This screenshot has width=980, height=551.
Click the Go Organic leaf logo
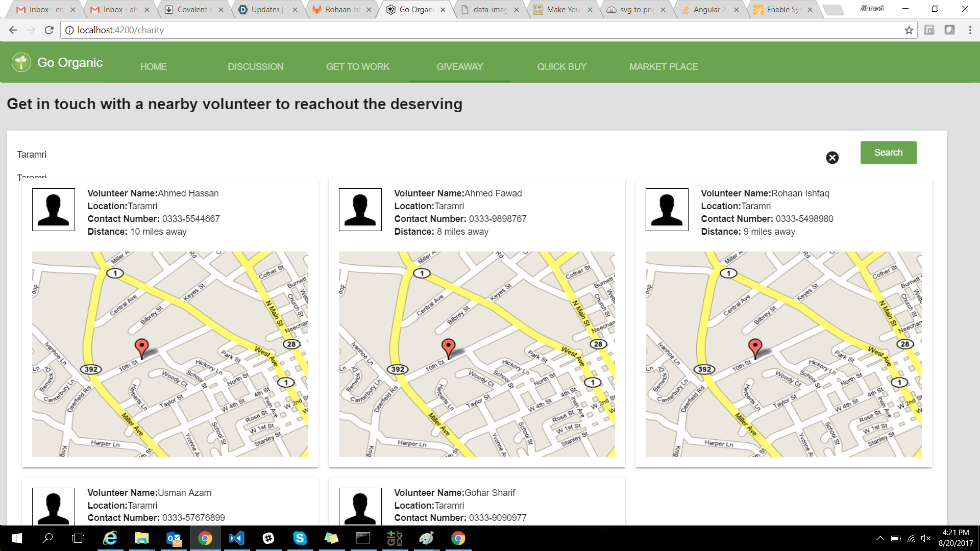click(x=21, y=62)
